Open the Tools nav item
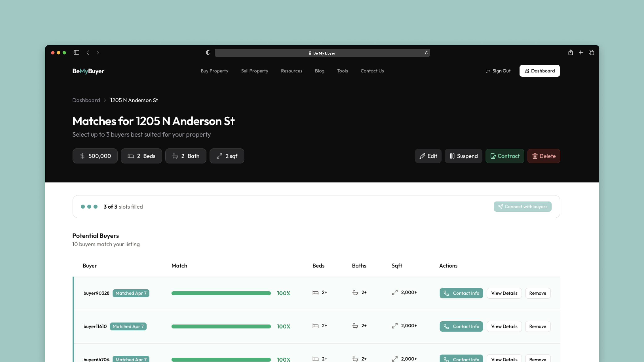 pyautogui.click(x=343, y=71)
